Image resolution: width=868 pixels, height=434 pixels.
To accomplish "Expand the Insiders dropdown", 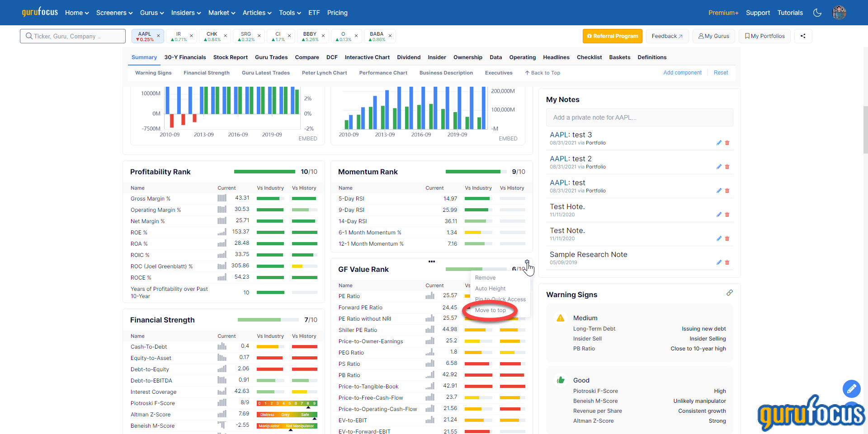I will click(x=186, y=13).
